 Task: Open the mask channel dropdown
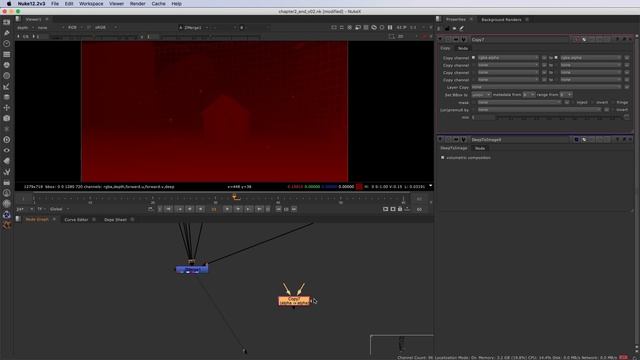(520, 102)
